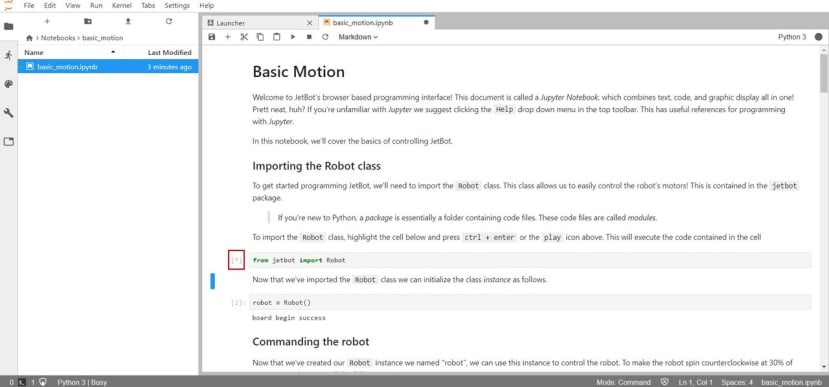Image resolution: width=829 pixels, height=387 pixels.
Task: Click the kernel count icon in status bar
Action: tap(43, 382)
